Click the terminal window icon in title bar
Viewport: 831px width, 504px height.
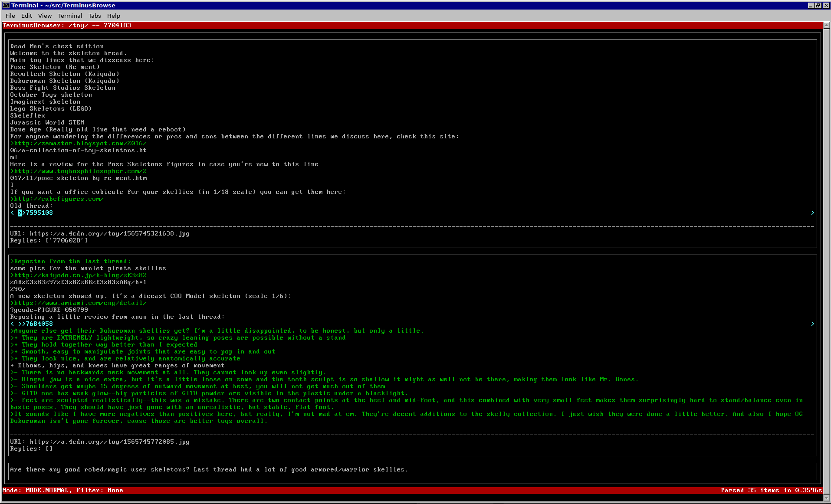point(6,5)
